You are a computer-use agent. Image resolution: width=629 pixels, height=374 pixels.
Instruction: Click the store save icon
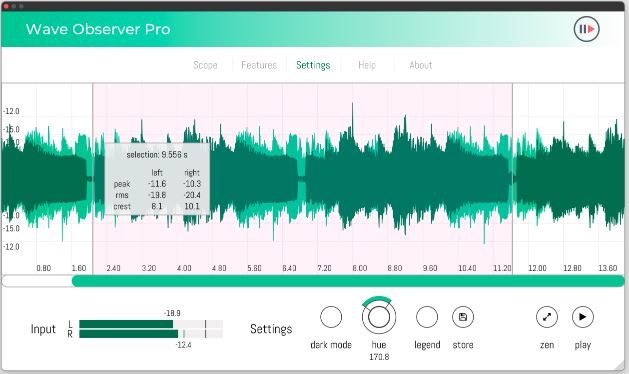(x=463, y=317)
